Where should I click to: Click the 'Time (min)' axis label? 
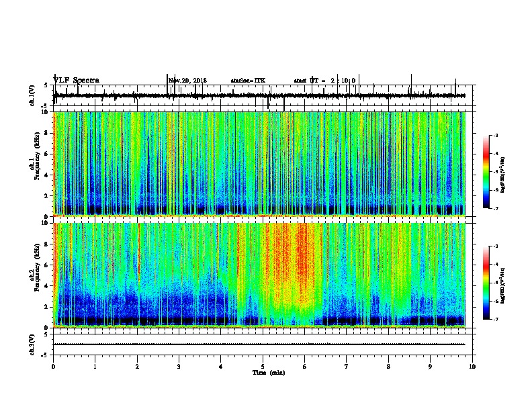click(269, 373)
